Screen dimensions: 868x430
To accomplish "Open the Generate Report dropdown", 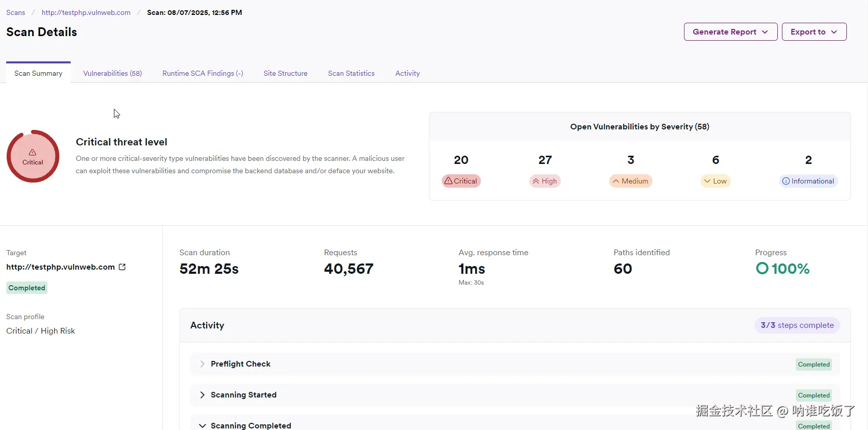I will click(730, 32).
